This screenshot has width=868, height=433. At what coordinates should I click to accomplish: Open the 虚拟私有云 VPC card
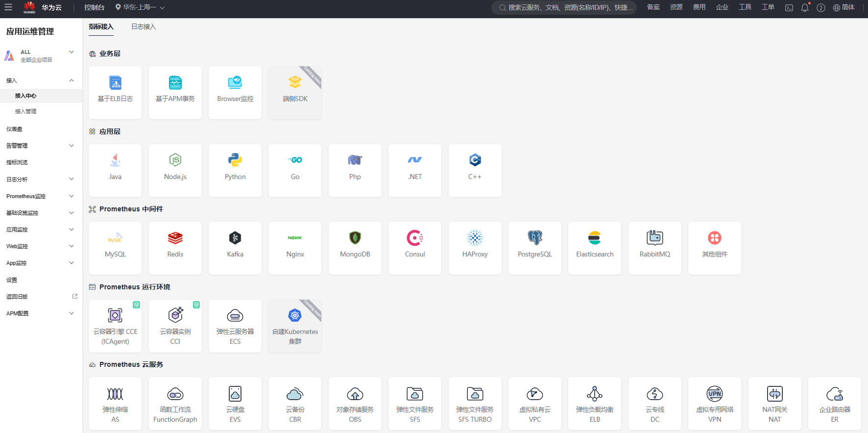click(535, 404)
